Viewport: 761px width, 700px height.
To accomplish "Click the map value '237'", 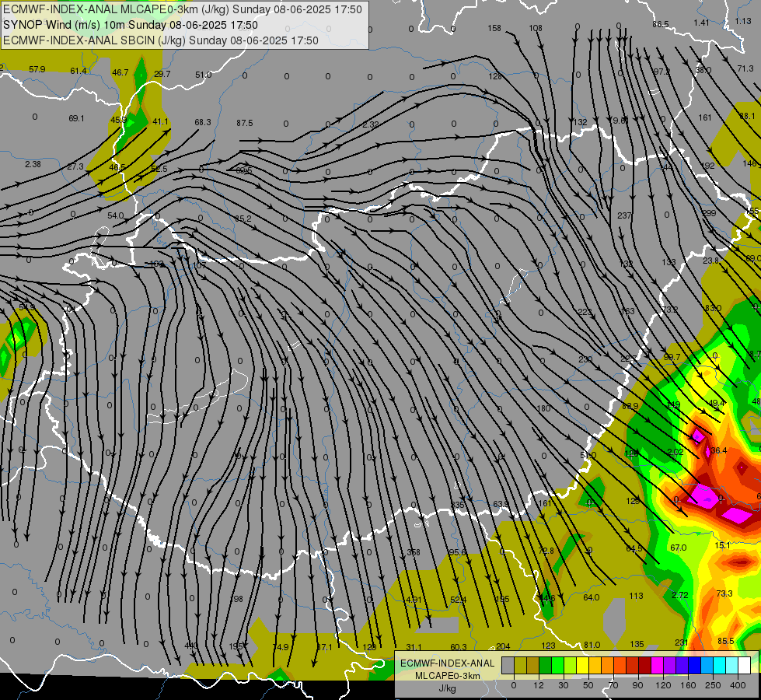I will click(x=624, y=215).
